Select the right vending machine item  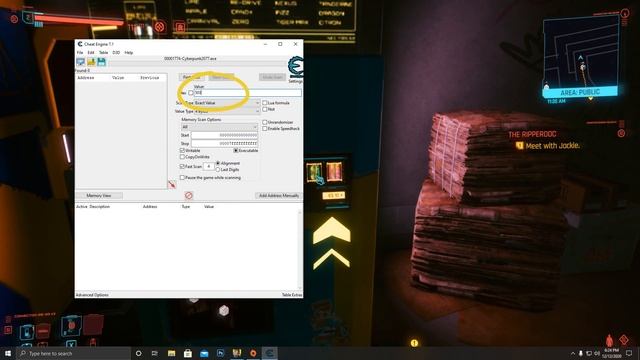tap(334, 171)
